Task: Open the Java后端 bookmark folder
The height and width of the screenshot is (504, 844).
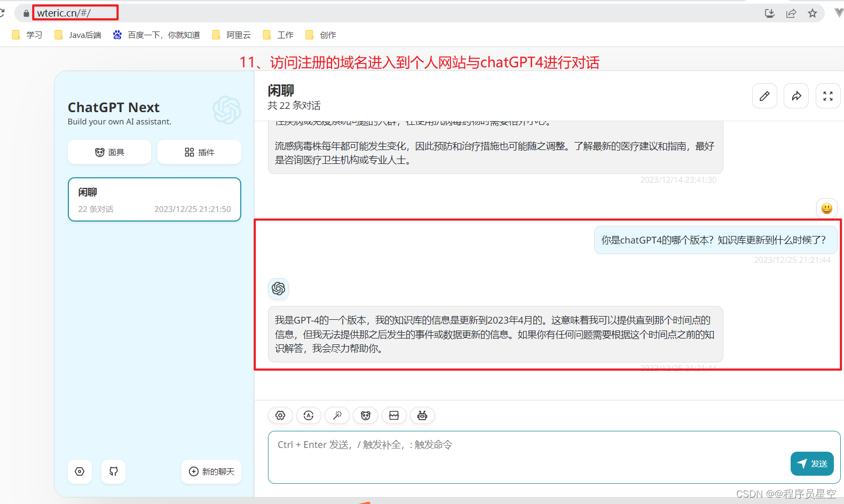Action: (x=78, y=35)
